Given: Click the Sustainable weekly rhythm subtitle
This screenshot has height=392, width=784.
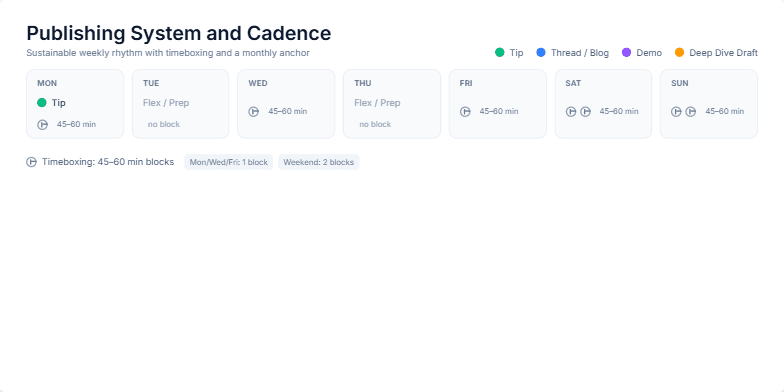Looking at the screenshot, I should pyautogui.click(x=168, y=52).
